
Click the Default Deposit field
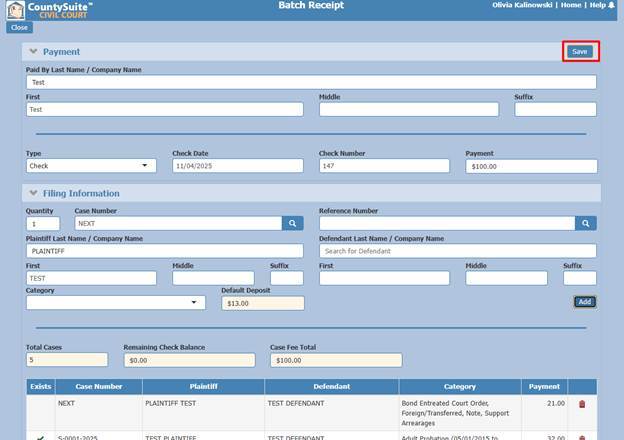[263, 303]
